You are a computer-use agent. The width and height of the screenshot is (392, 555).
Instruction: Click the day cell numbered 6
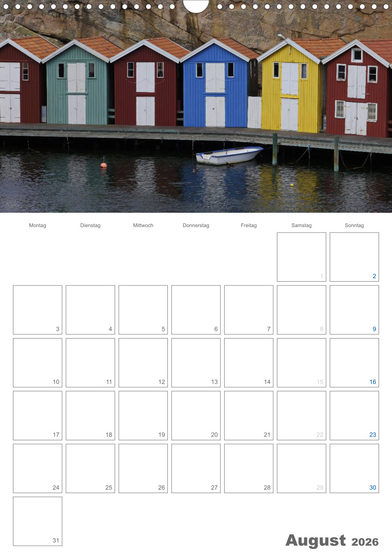point(196,309)
